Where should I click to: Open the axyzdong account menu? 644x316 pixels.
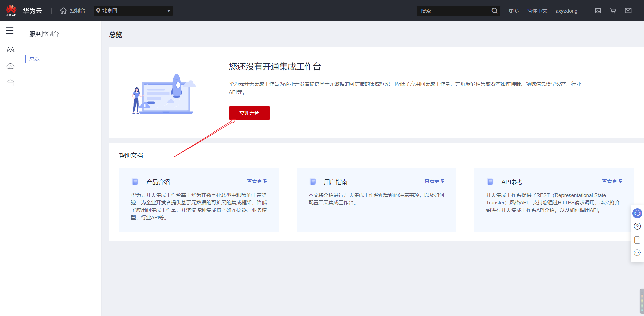pyautogui.click(x=567, y=11)
